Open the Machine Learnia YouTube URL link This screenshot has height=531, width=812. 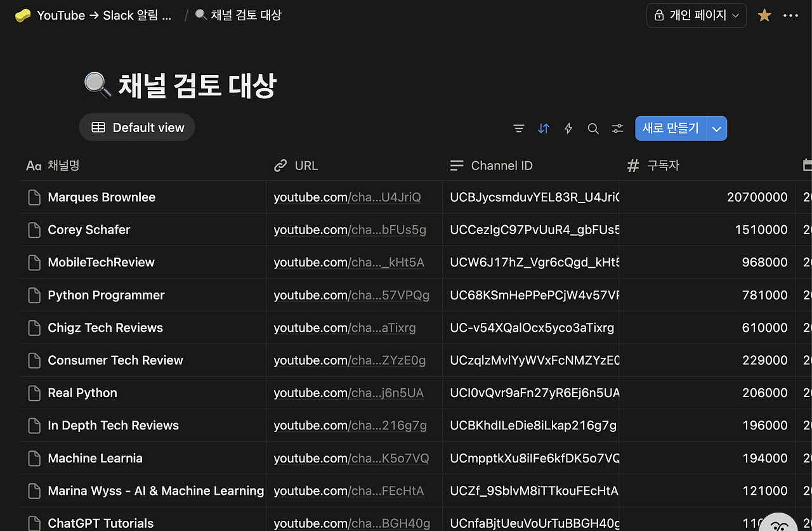point(351,458)
